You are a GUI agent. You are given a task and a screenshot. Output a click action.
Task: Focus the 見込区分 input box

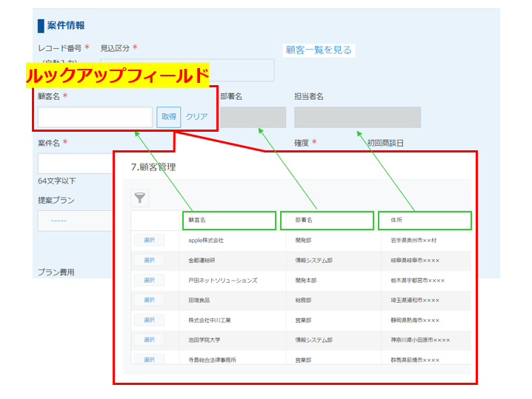click(x=187, y=70)
